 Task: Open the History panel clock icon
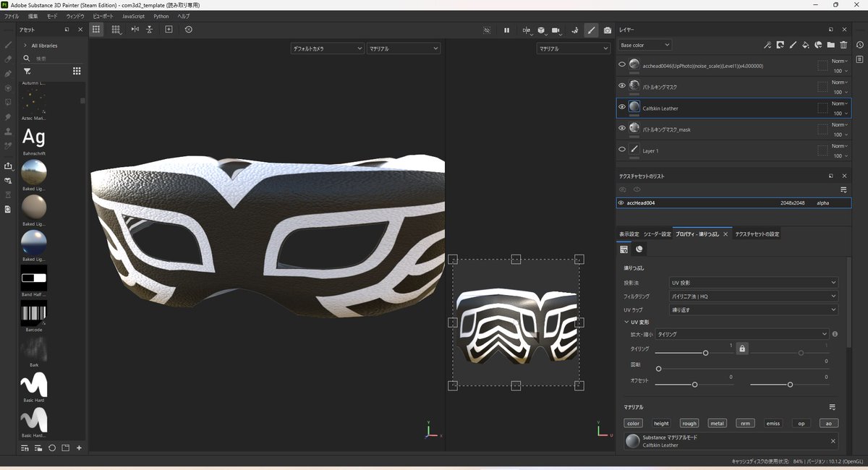click(x=859, y=44)
